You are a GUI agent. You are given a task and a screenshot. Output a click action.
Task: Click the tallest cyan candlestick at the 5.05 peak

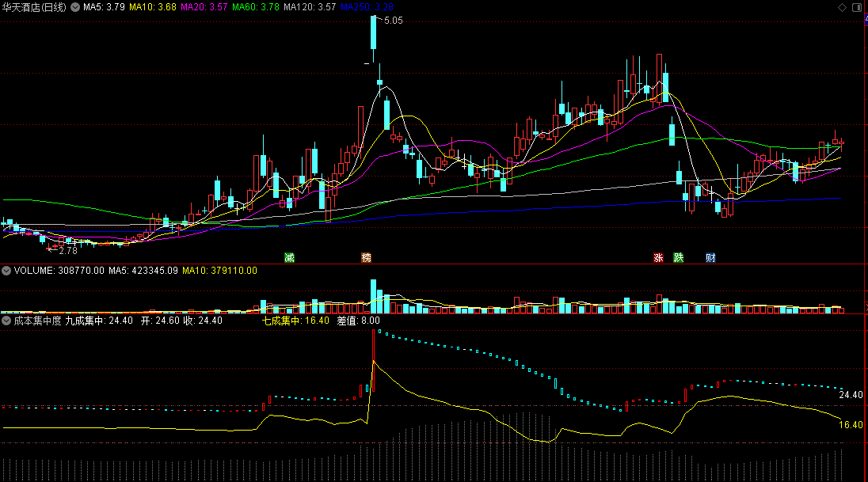(x=374, y=32)
